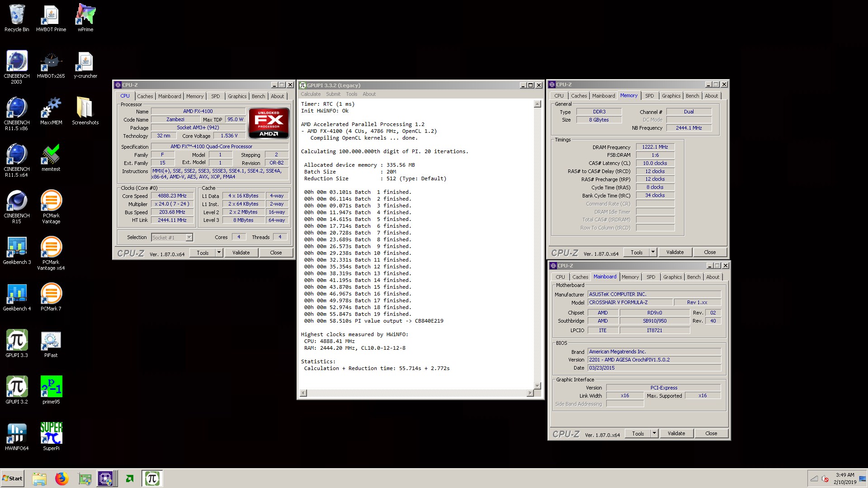The image size is (868, 488).
Task: Open memtest desktop shortcut
Action: 51,158
